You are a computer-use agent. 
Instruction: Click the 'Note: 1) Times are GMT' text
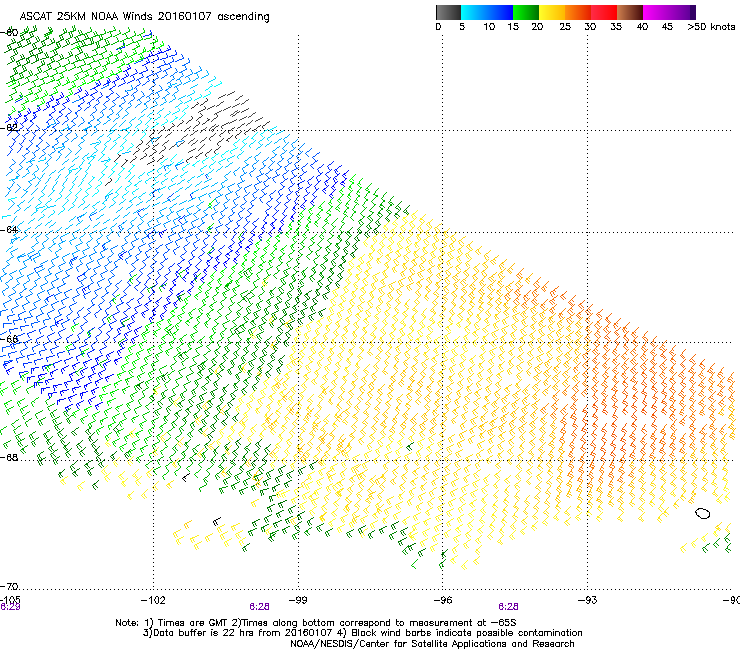coord(171,623)
